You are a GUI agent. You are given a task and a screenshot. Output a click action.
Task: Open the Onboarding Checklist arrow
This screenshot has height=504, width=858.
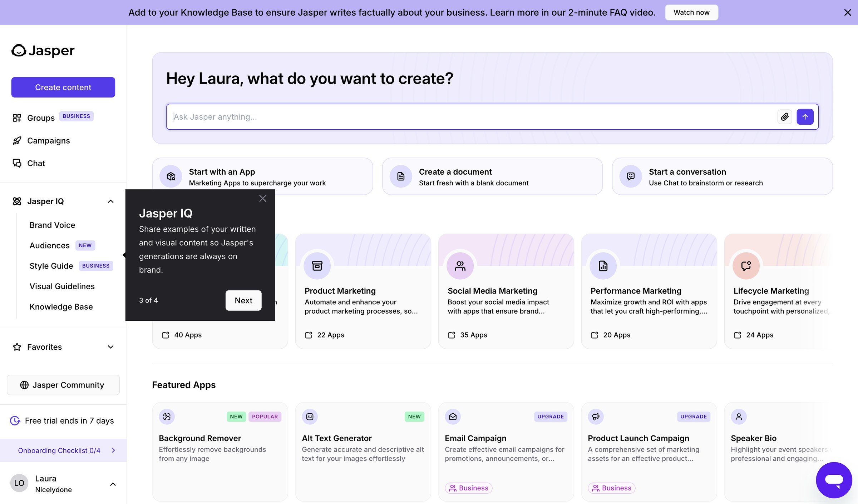(x=114, y=450)
